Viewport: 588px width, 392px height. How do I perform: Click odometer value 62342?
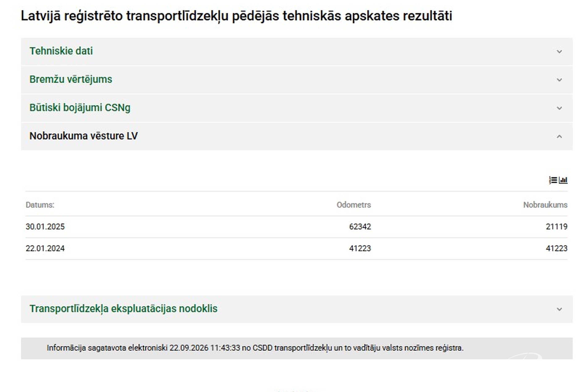point(360,227)
